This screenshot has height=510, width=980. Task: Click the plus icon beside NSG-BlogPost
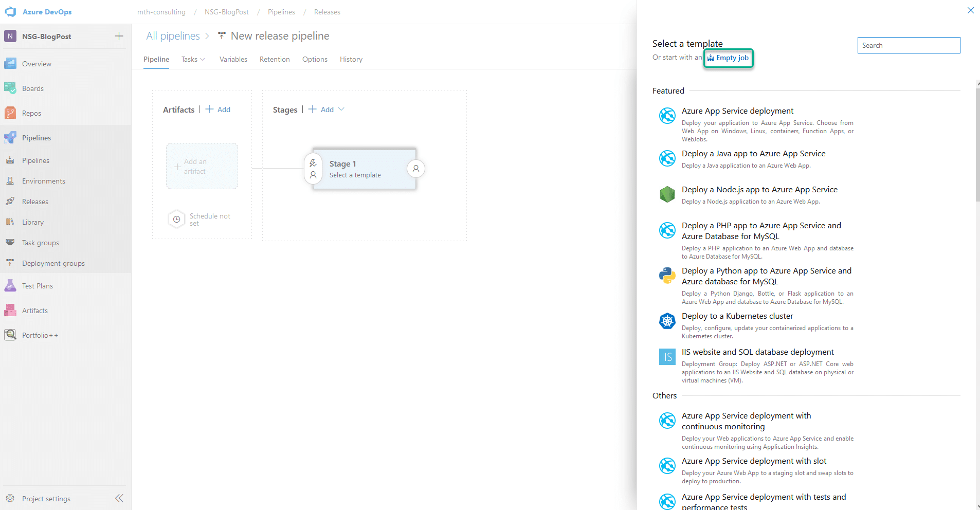click(x=119, y=36)
